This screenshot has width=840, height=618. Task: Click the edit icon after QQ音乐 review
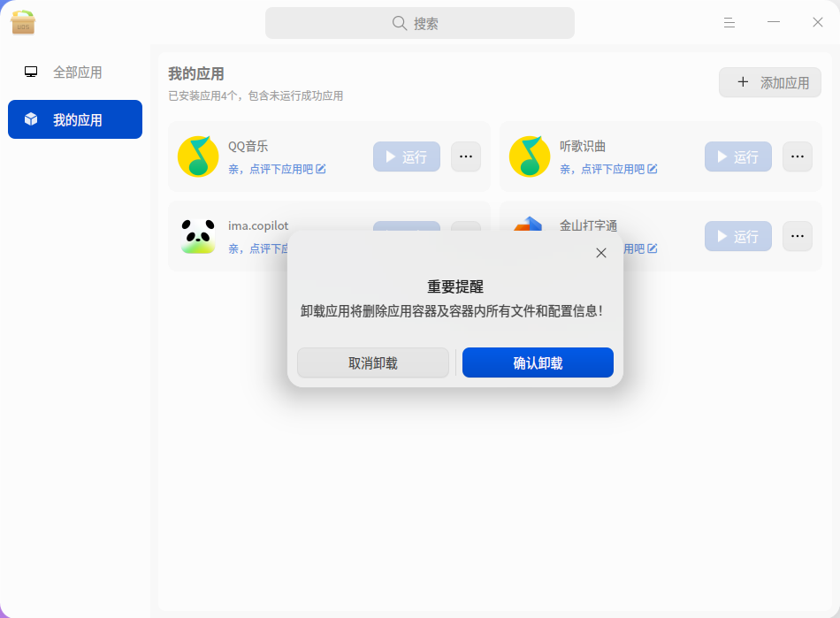click(320, 169)
